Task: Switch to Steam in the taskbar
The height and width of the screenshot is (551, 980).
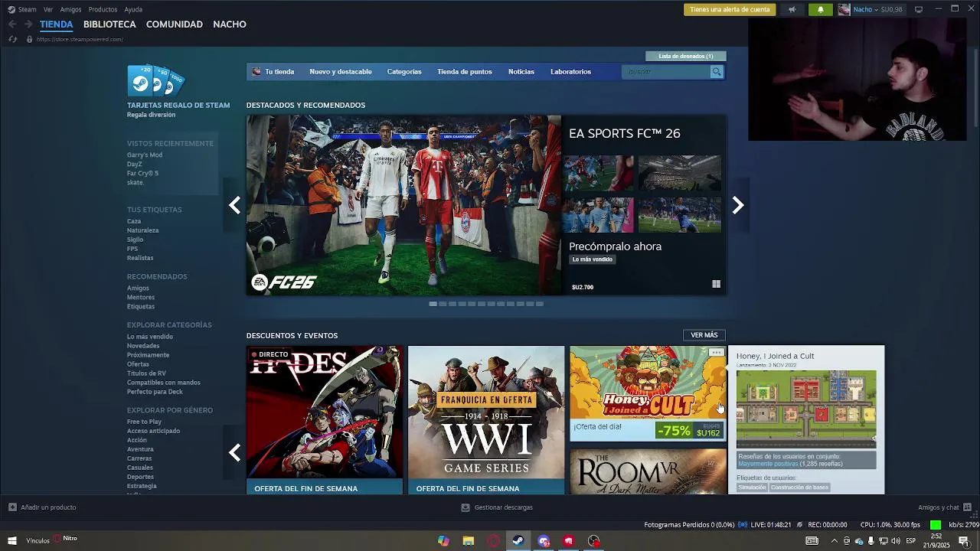Action: pos(518,541)
